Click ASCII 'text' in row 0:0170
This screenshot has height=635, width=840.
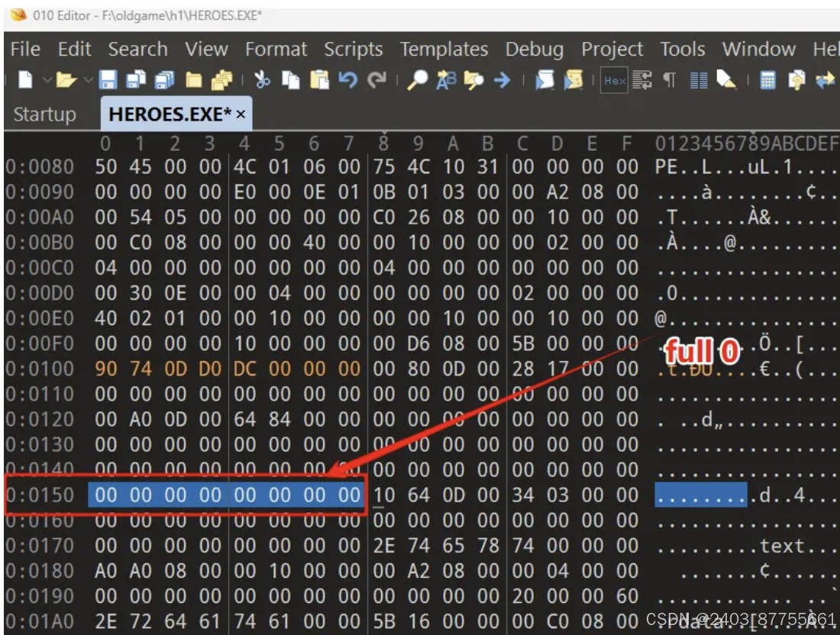pos(782,546)
